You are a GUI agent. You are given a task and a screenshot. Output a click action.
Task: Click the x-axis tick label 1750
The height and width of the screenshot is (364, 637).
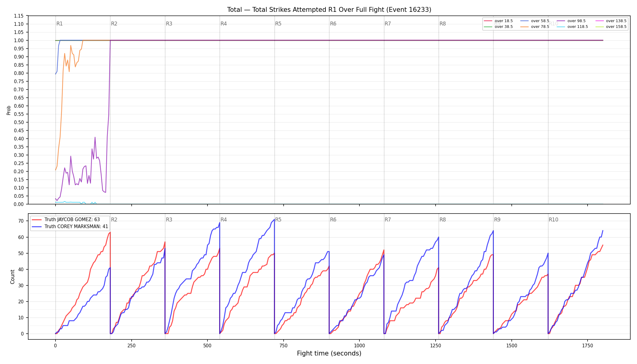point(588,345)
